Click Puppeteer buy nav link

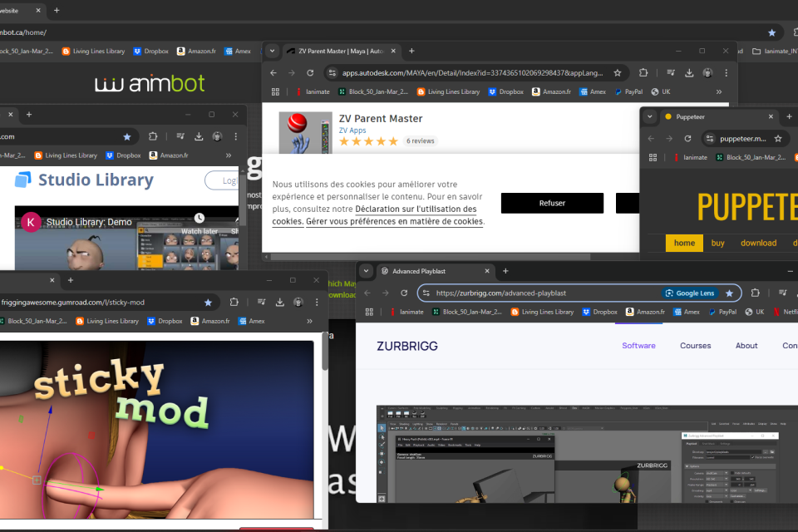point(717,243)
